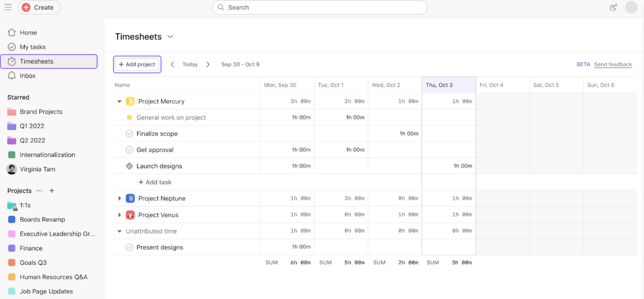This screenshot has height=299, width=644.
Task: Go to previous week arrow
Action: point(172,64)
